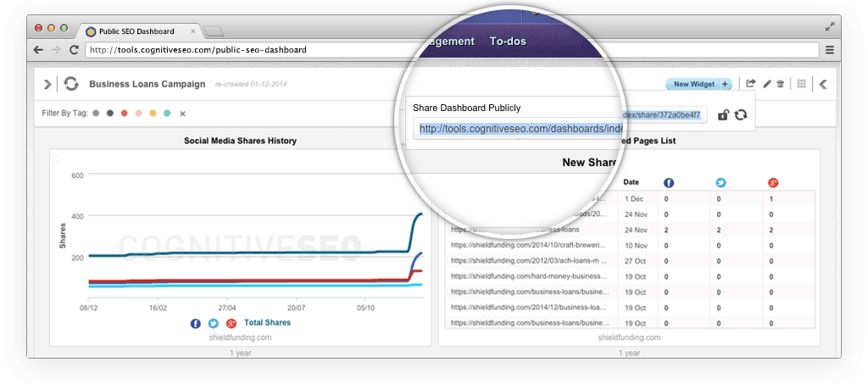
Task: Toggle Google+ series in chart legend
Action: [x=231, y=324]
